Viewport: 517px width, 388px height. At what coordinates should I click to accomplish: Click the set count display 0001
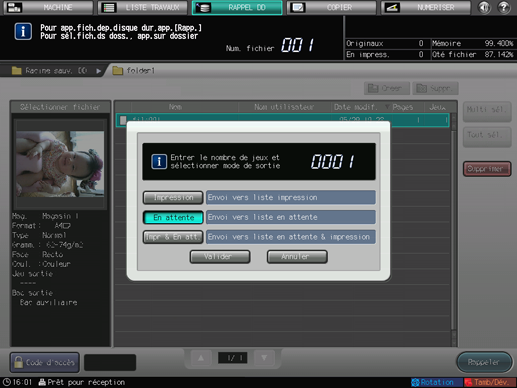pyautogui.click(x=333, y=162)
